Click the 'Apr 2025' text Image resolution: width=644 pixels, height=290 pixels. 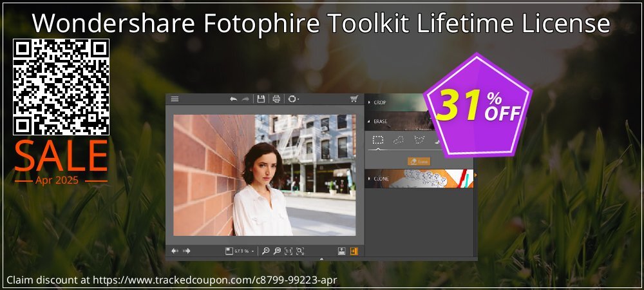tap(57, 180)
